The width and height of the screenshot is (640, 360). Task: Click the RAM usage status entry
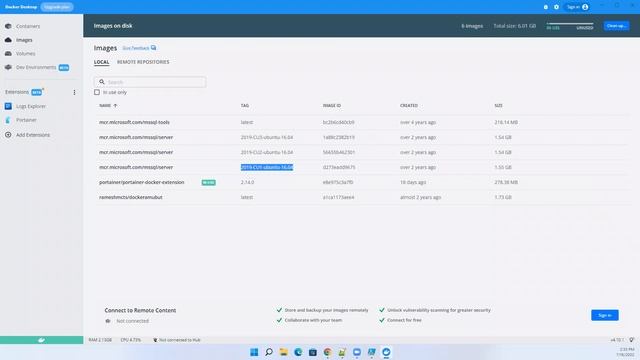(x=100, y=340)
